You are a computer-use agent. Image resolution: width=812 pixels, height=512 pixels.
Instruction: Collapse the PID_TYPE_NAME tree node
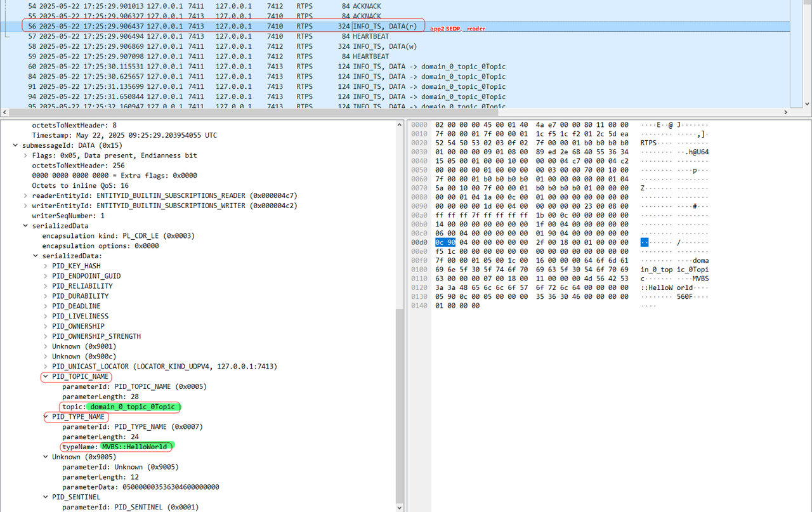46,417
